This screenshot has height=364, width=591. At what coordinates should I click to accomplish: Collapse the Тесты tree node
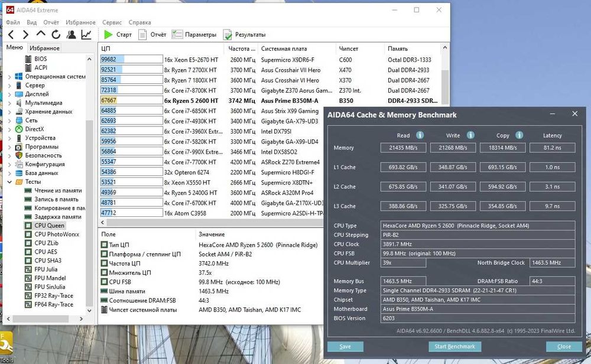click(x=9, y=181)
